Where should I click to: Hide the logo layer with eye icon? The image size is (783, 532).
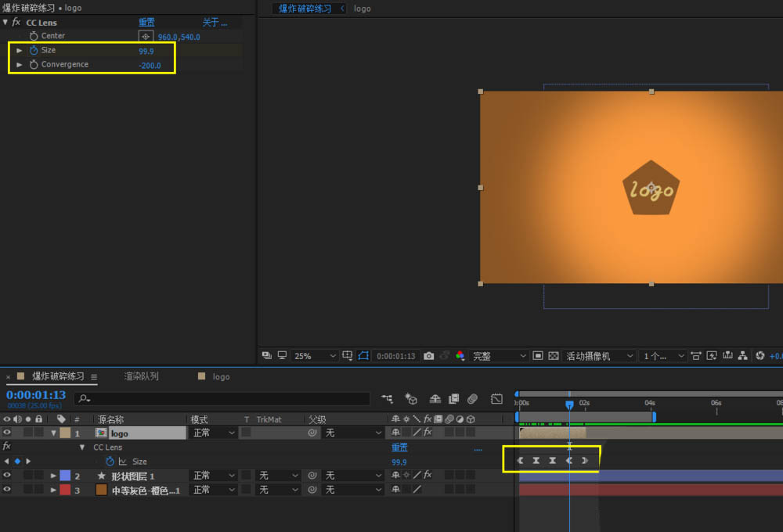7,433
